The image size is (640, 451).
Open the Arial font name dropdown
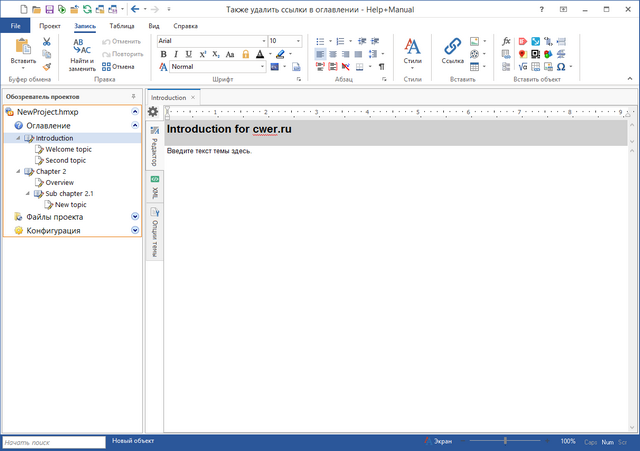pos(209,41)
